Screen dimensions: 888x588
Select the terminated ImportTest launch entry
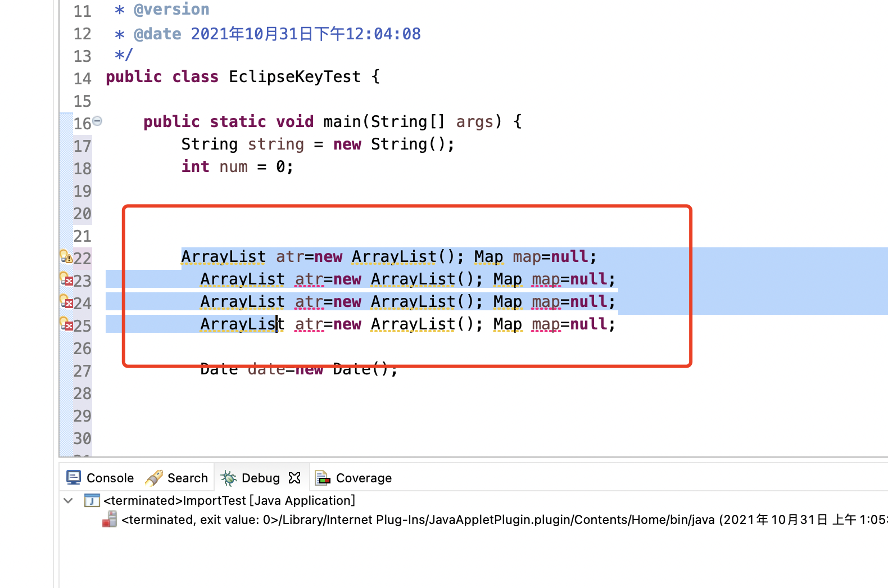tap(229, 500)
